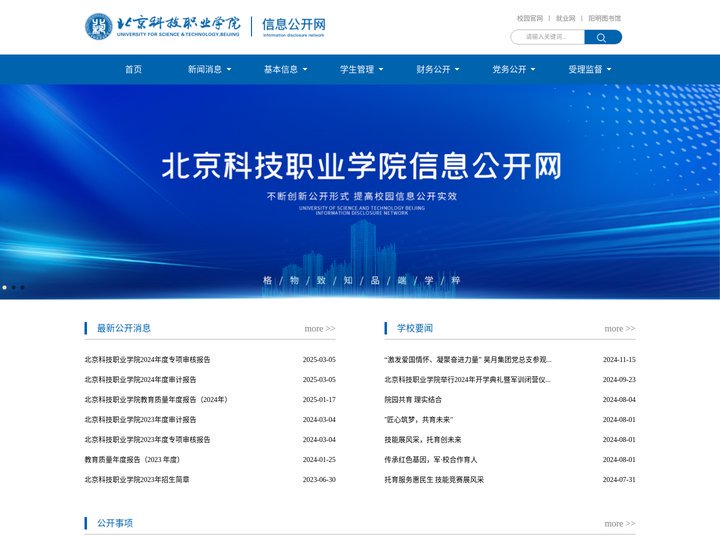Click the university emblem logo
720x540 pixels.
[x=99, y=26]
